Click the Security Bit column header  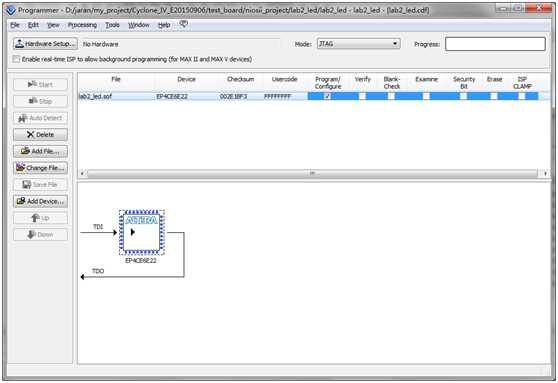pos(464,83)
